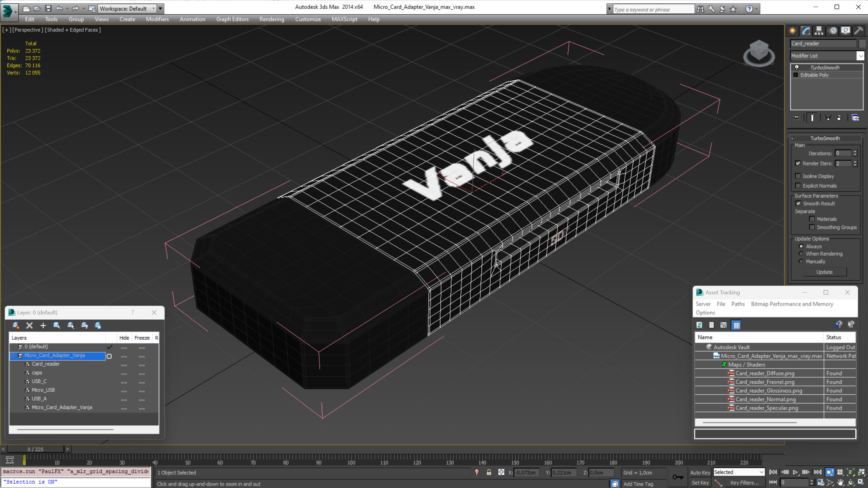
Task: Switch Asset Tracking to table view icon
Action: 737,325
